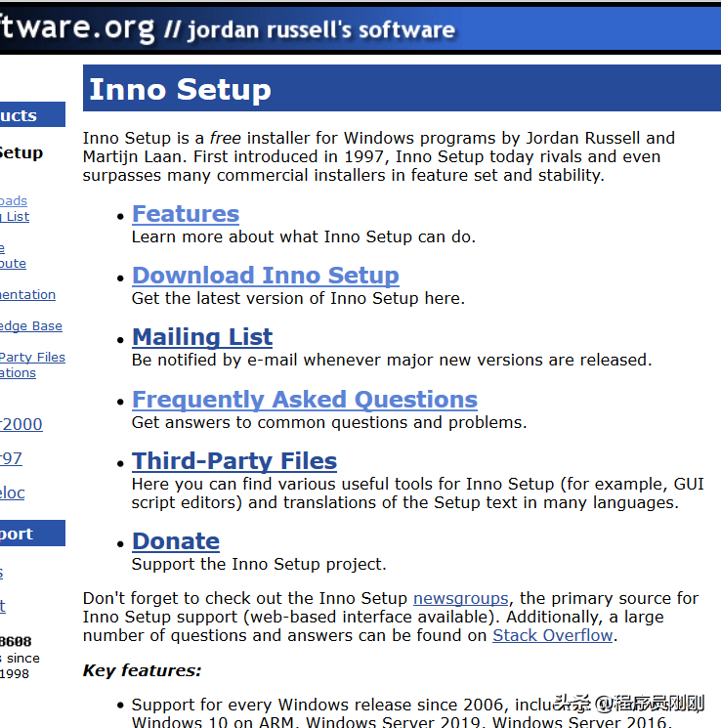Open the Mailing List heading link
721x728 pixels.
tap(202, 337)
